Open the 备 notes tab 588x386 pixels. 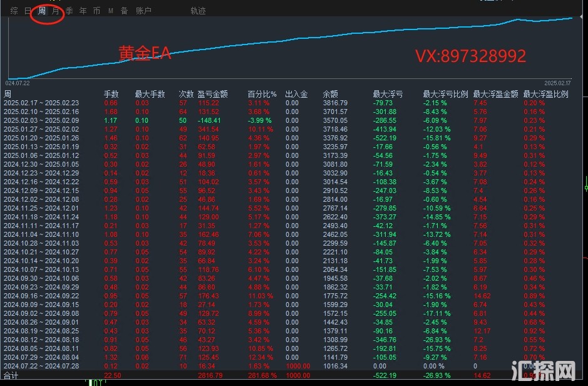(x=124, y=11)
